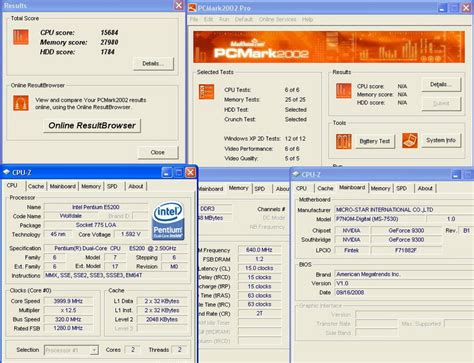Click the Total Score bar chart icon

pos(21,37)
